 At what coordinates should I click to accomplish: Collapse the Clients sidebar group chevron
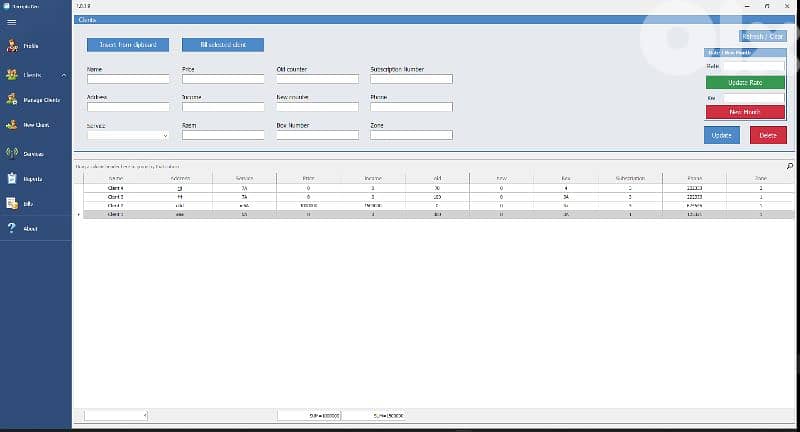[64, 75]
